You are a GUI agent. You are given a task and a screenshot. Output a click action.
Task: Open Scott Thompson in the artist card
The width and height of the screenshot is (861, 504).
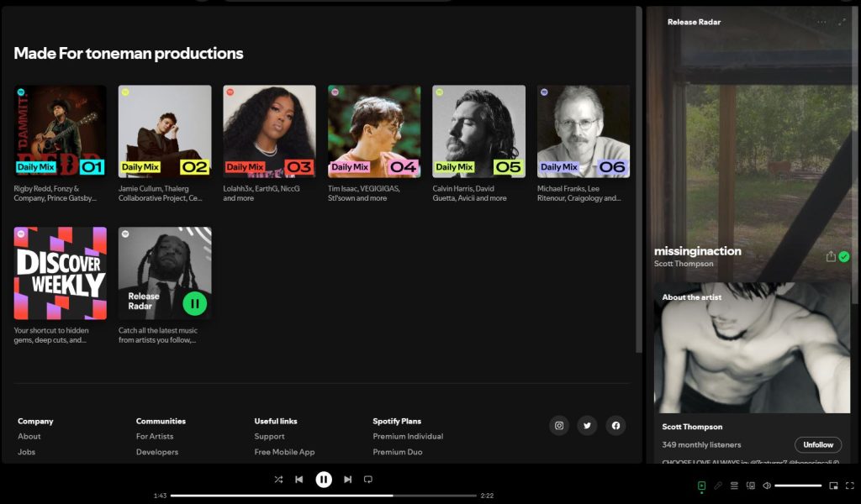click(692, 427)
